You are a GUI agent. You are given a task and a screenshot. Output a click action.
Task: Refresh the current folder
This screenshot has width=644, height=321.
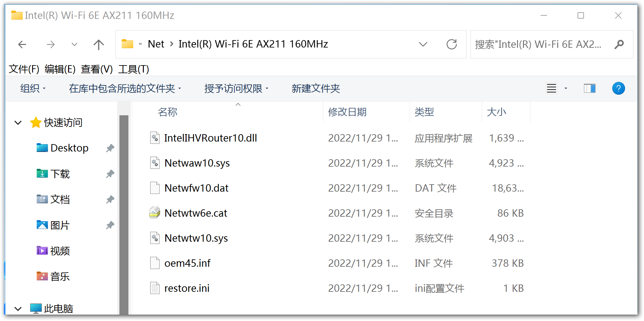tap(452, 44)
